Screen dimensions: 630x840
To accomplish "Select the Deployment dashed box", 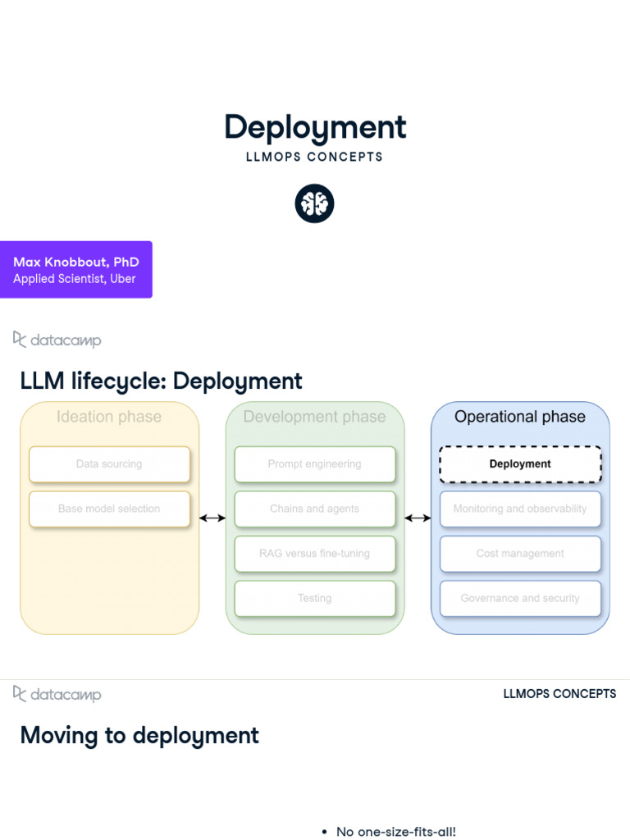I will tap(520, 464).
